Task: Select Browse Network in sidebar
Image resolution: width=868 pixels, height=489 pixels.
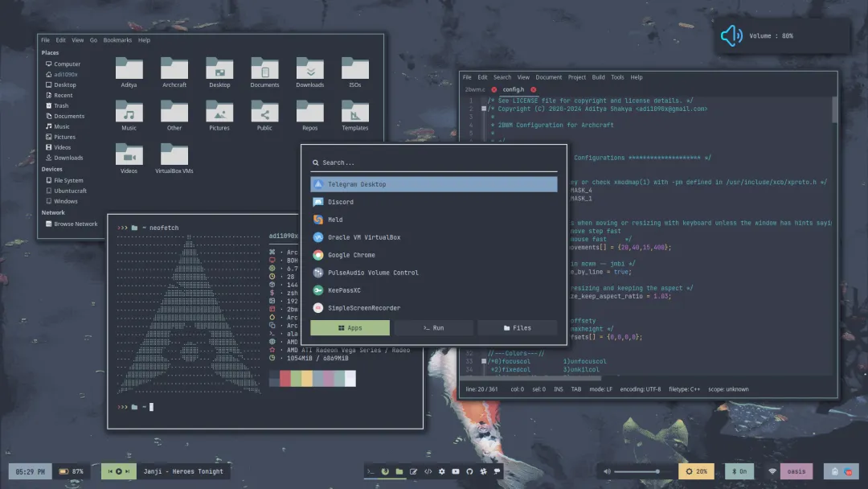Action: click(72, 224)
